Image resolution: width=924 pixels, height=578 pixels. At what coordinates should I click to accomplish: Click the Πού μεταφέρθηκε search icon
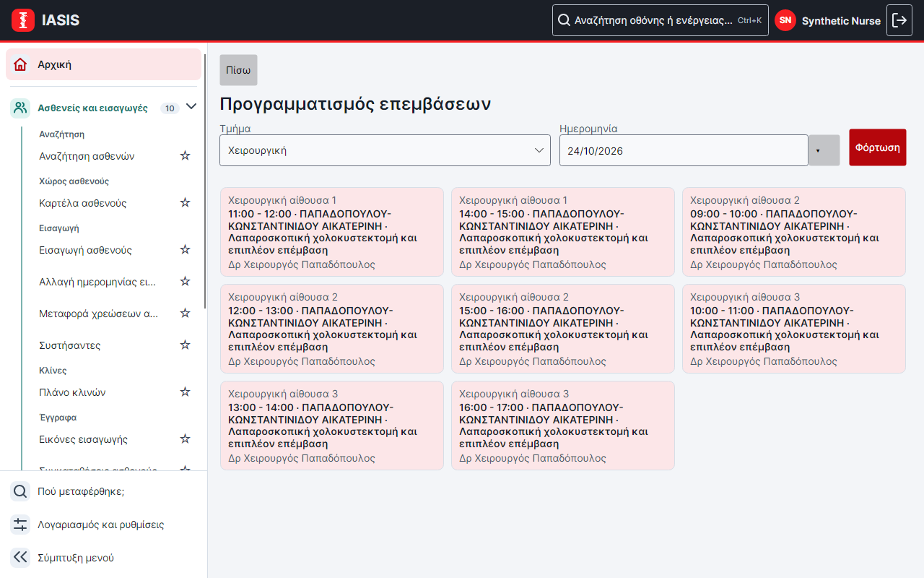coord(20,491)
